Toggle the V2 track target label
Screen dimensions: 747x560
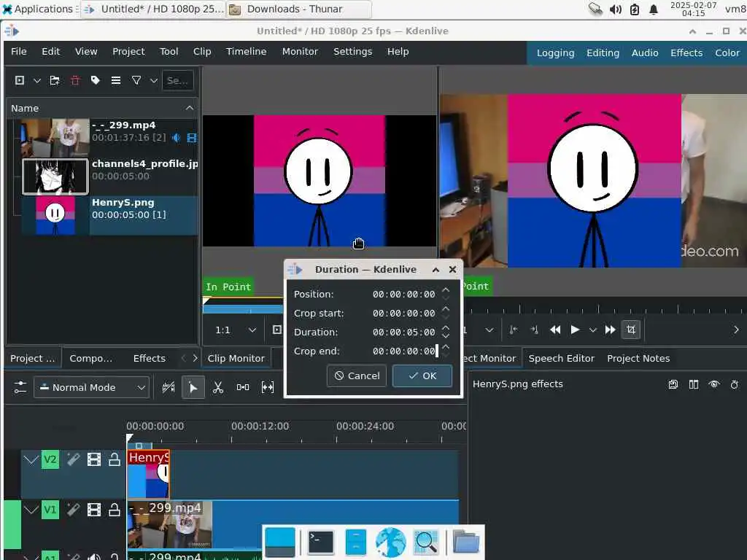point(50,459)
